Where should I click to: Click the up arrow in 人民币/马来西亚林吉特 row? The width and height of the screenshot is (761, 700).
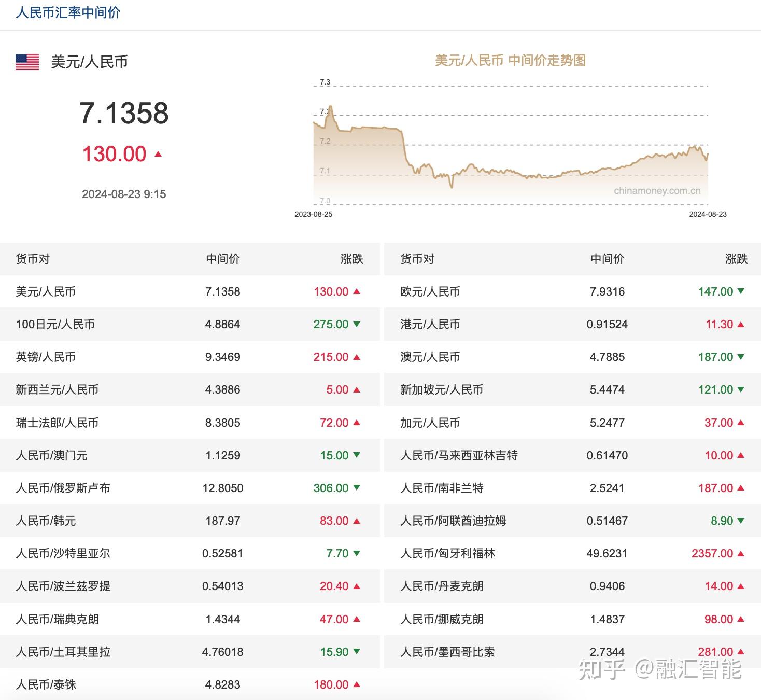click(741, 455)
